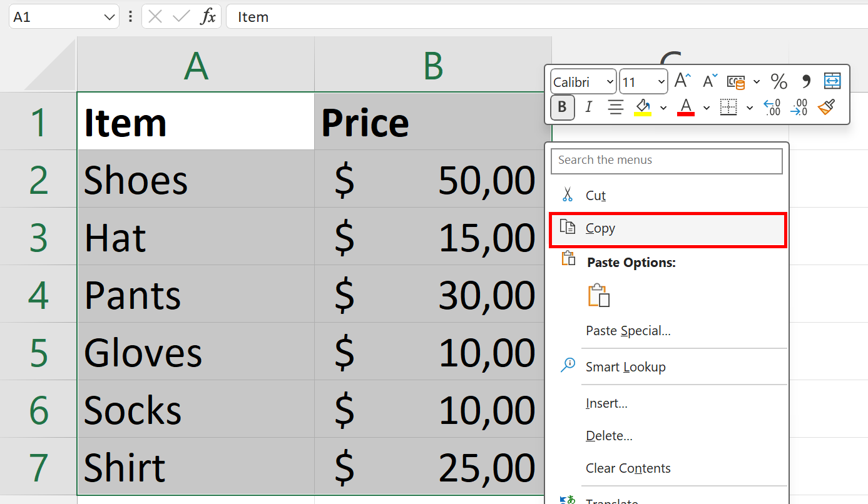Viewport: 868px width, 504px height.
Task: Apply Accounting Number Format from mini toolbar
Action: click(x=736, y=82)
